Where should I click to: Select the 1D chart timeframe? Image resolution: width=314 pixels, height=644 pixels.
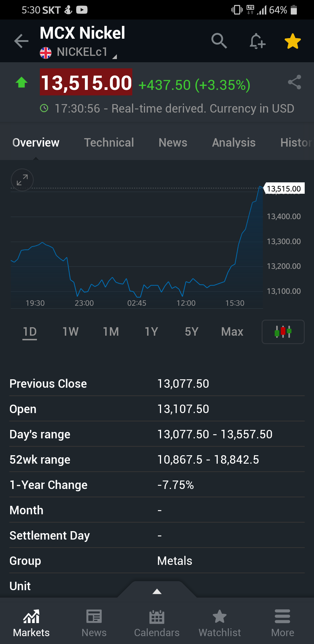30,332
